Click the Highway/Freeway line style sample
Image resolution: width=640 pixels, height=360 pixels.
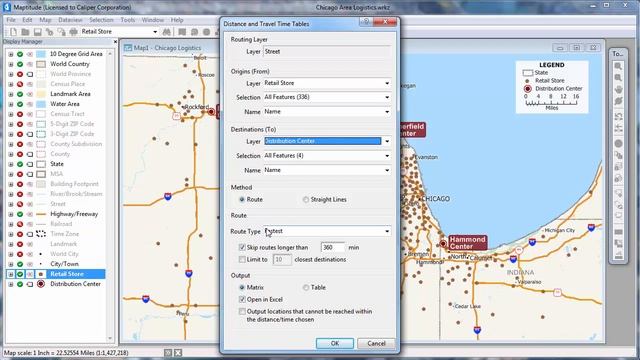(41, 214)
